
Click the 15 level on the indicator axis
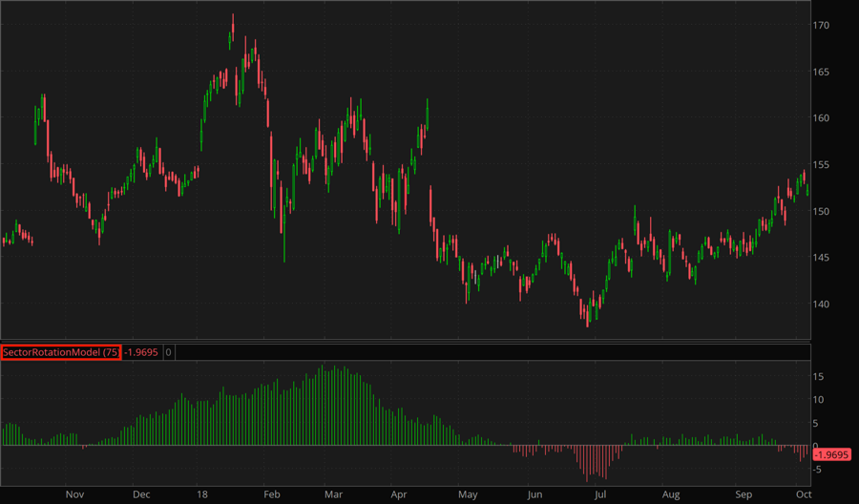click(x=819, y=377)
